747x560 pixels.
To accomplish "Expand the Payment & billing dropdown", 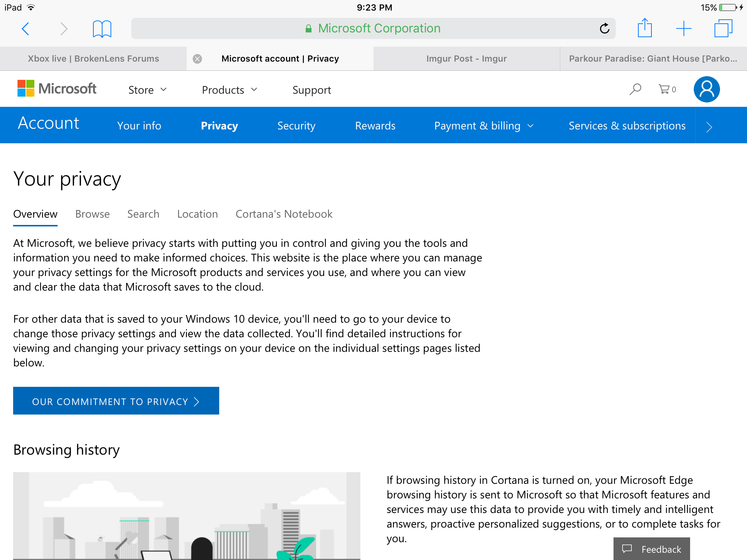I will tap(484, 126).
